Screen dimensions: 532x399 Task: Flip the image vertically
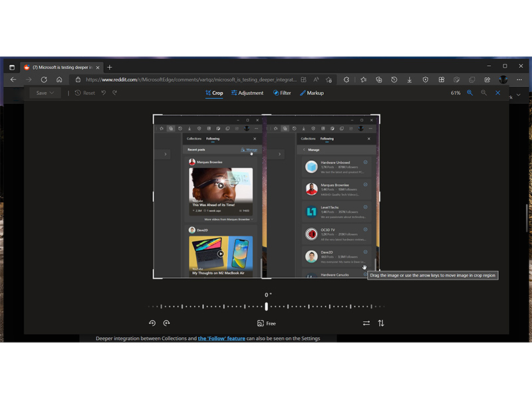[381, 323]
